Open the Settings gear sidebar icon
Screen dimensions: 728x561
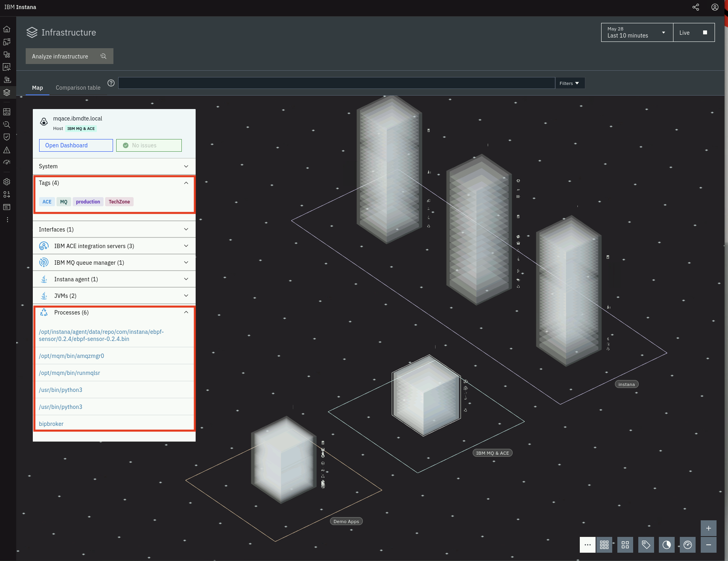coord(7,182)
